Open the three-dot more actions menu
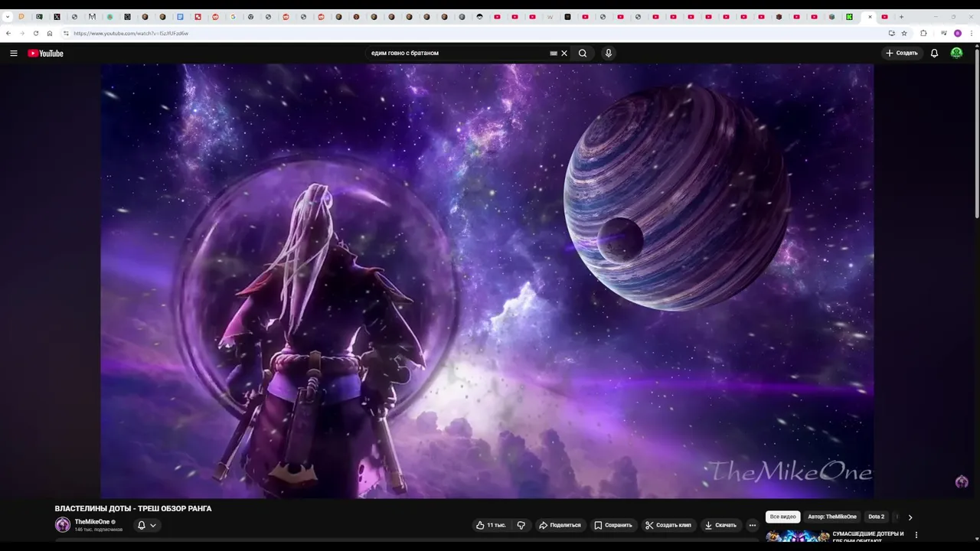The height and width of the screenshot is (551, 980). pos(753,525)
